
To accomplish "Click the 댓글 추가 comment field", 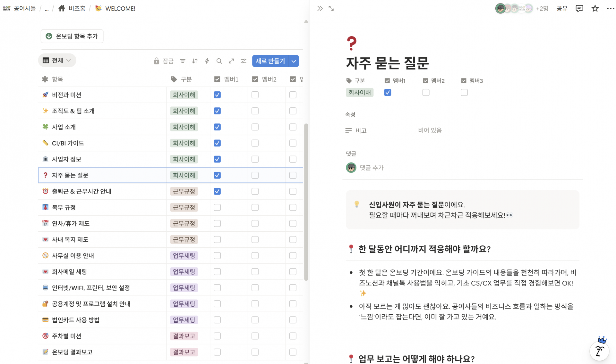I will click(372, 168).
